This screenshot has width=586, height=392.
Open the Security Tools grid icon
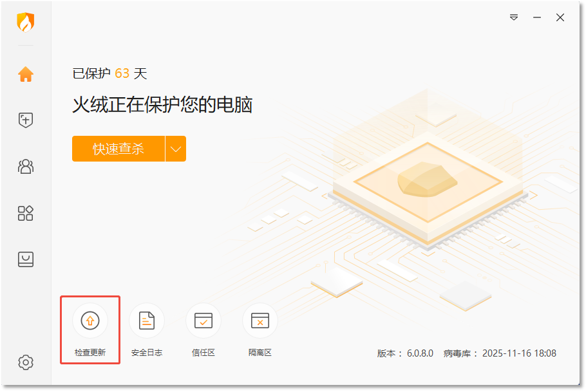point(25,213)
